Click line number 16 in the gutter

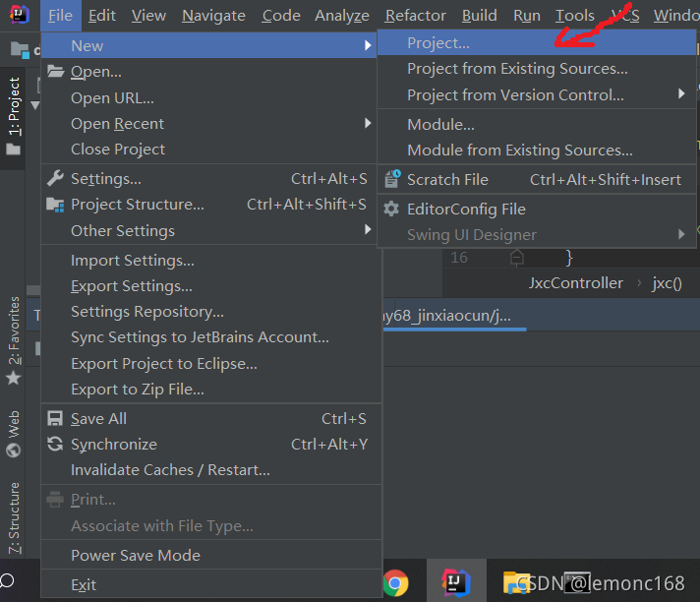pos(458,258)
